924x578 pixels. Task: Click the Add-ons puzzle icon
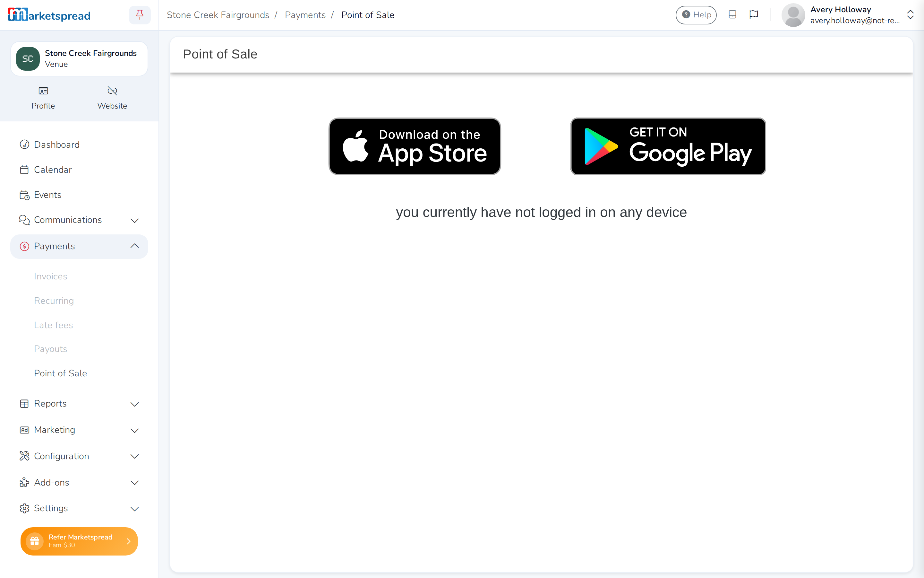[24, 482]
